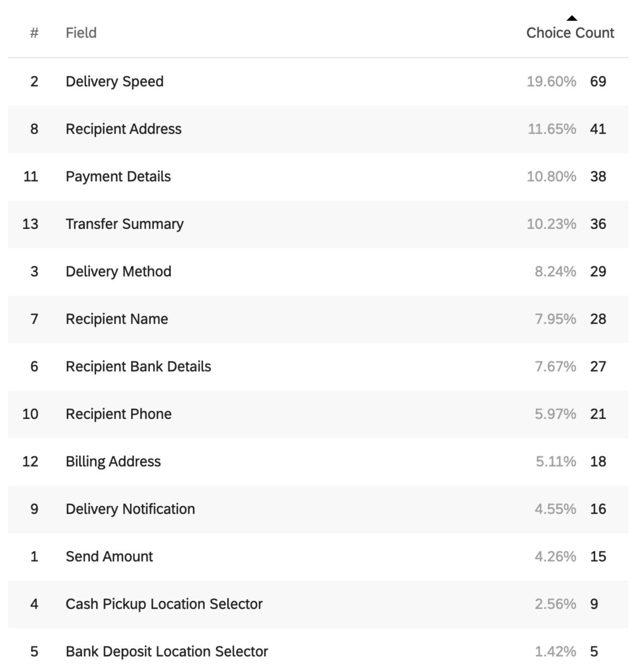This screenshot has height=672, width=634.
Task: Click the 11.65% percentage for Recipient Address
Action: point(552,129)
